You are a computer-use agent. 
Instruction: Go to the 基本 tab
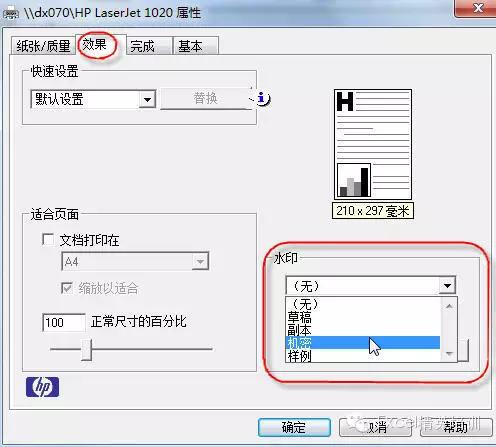[x=196, y=46]
